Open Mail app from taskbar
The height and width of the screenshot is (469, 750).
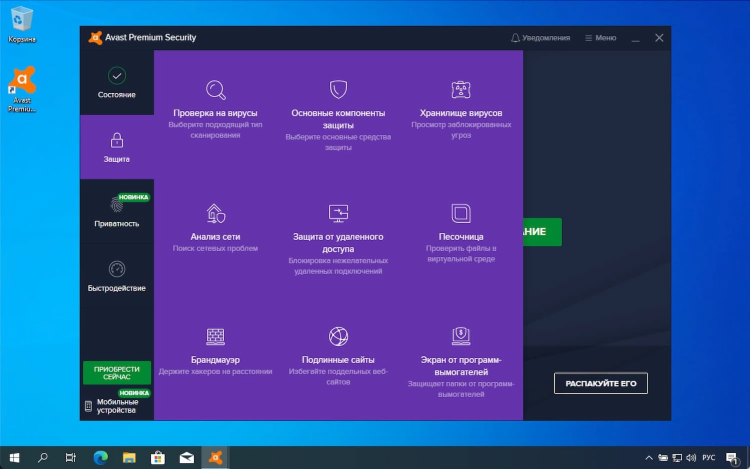187,458
